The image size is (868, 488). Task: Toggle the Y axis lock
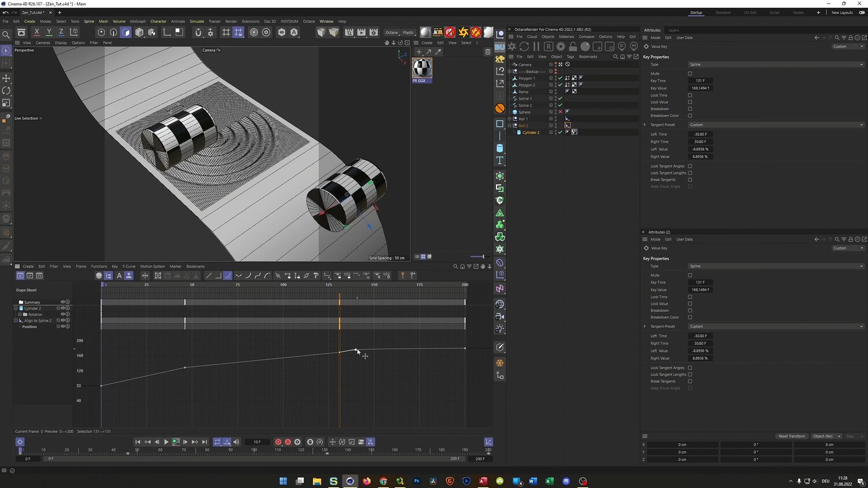coord(49,32)
